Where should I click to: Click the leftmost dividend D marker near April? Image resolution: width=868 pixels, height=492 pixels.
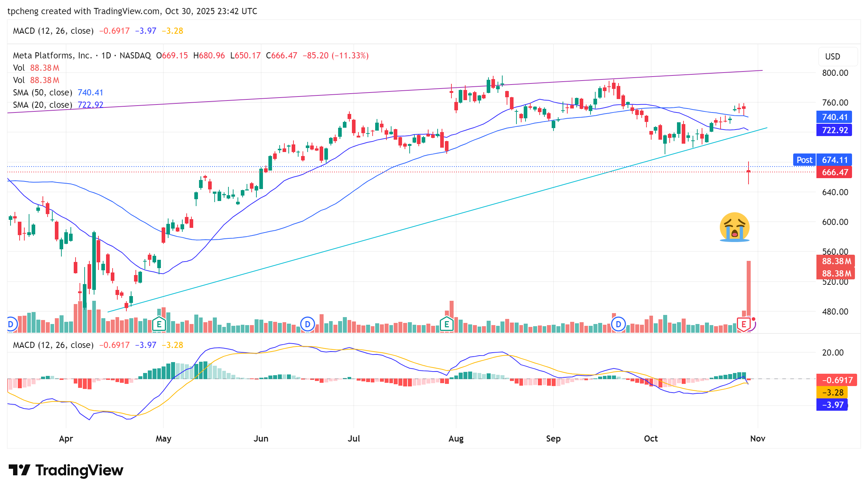click(x=11, y=324)
